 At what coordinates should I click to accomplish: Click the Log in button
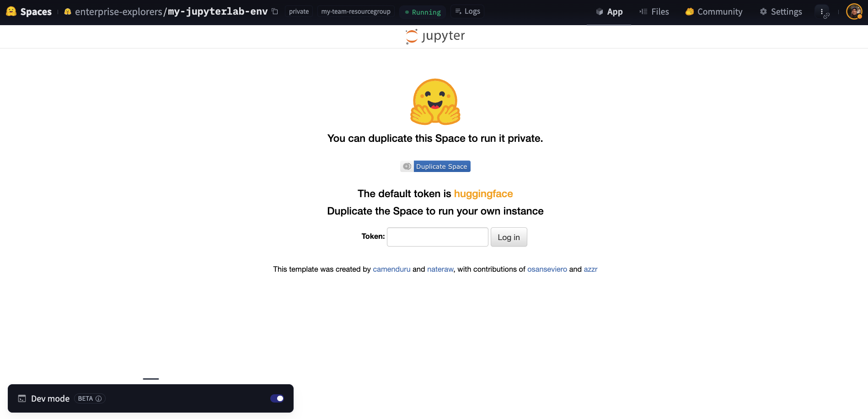tap(509, 237)
